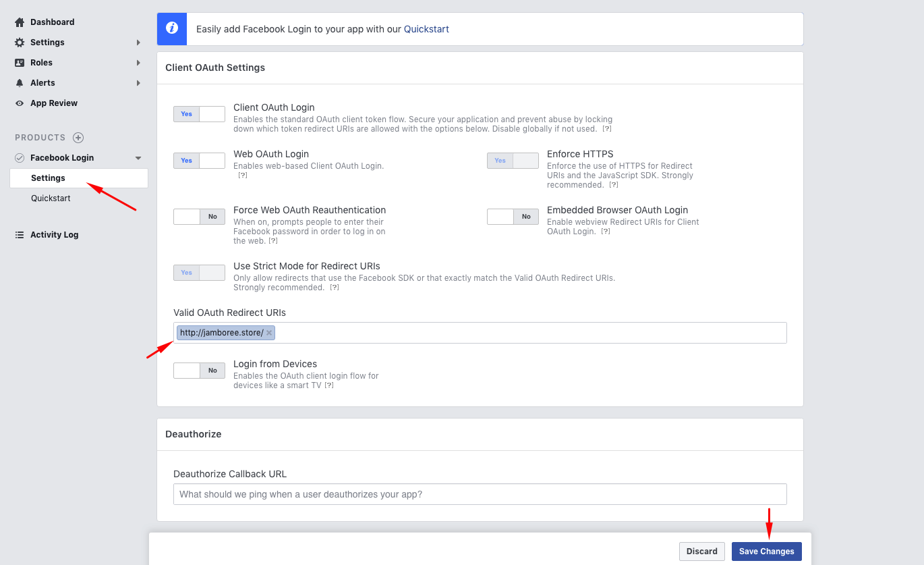The height and width of the screenshot is (565, 924).
Task: Open the Roles menu item
Action: pos(41,63)
